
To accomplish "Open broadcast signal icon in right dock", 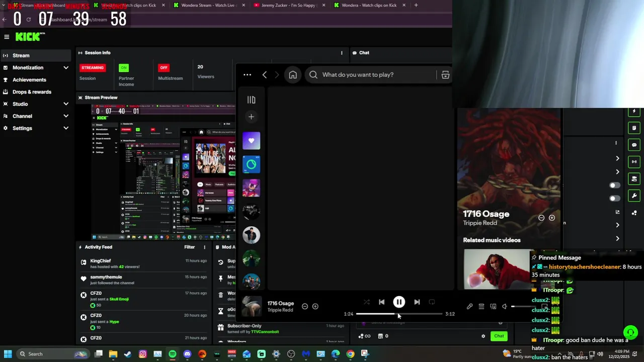I will [x=634, y=162].
